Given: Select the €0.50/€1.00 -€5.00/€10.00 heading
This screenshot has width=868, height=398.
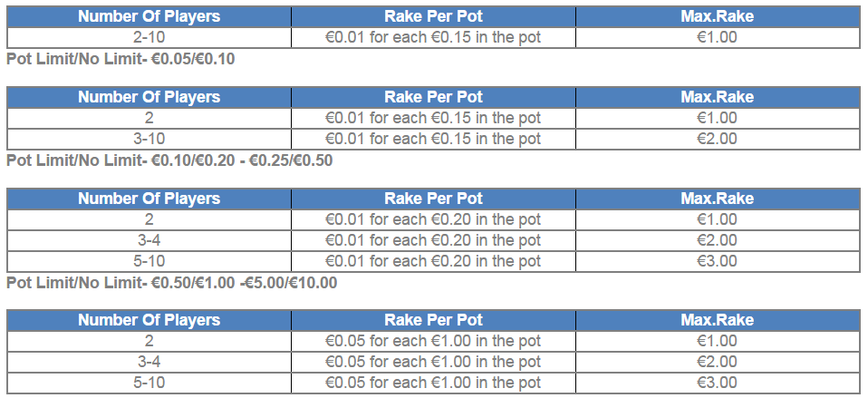Looking at the screenshot, I should click(171, 284).
